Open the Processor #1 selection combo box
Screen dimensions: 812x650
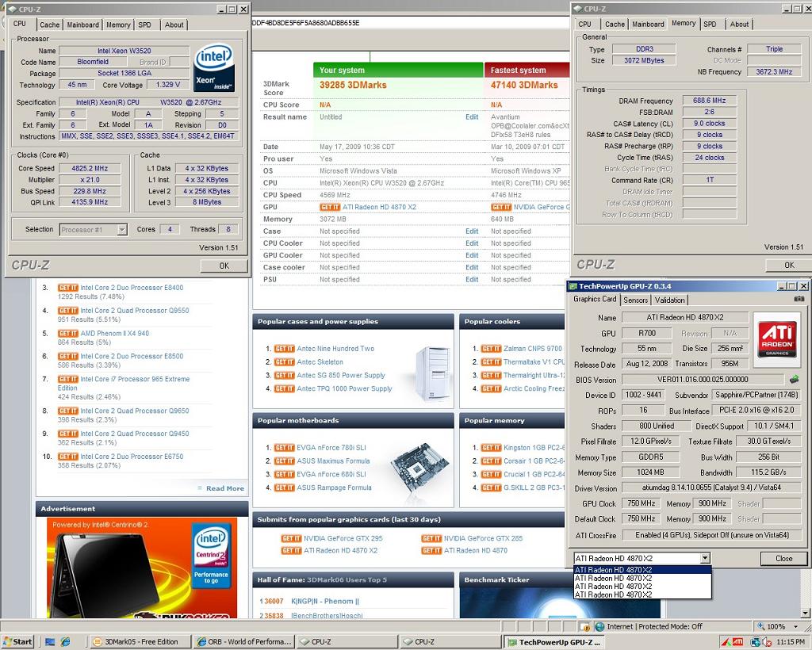pyautogui.click(x=94, y=229)
